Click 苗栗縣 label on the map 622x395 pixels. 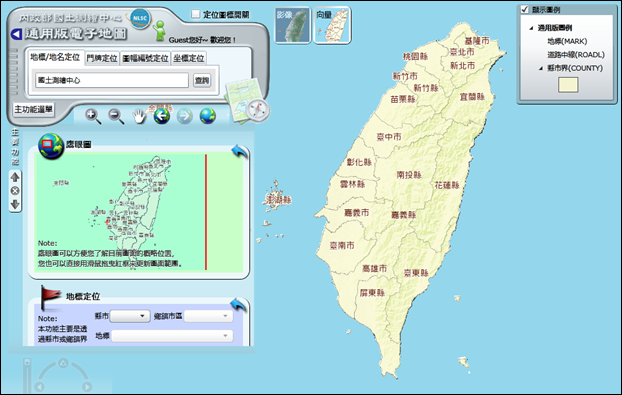(x=403, y=99)
